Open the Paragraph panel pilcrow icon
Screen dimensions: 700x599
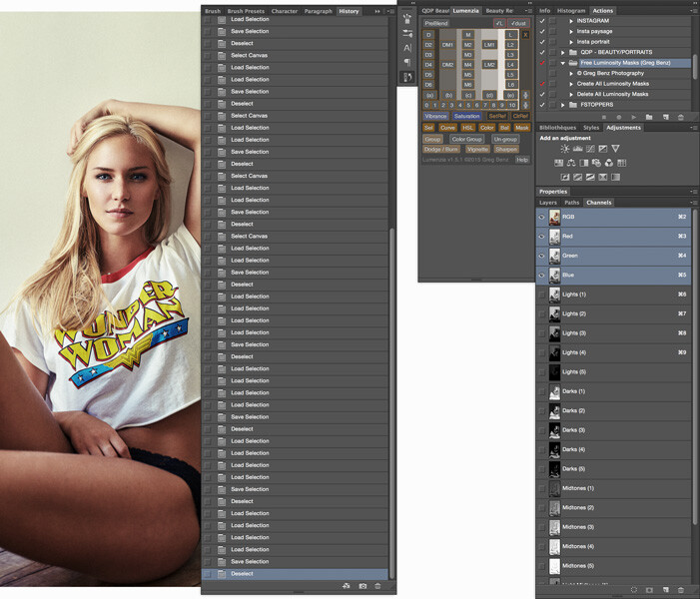pos(407,62)
